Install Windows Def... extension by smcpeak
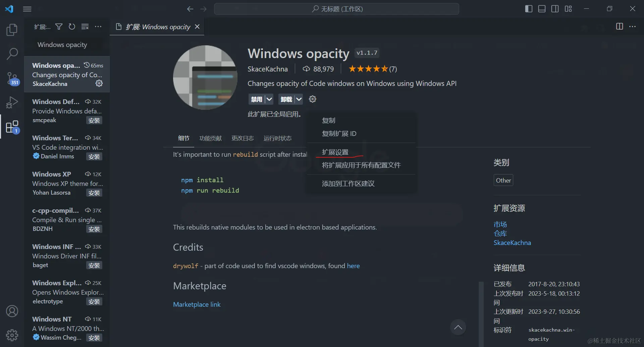This screenshot has width=644, height=347. tap(94, 120)
